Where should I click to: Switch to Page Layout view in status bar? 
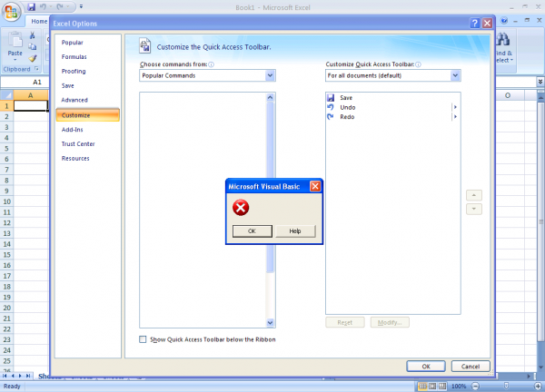(432, 386)
